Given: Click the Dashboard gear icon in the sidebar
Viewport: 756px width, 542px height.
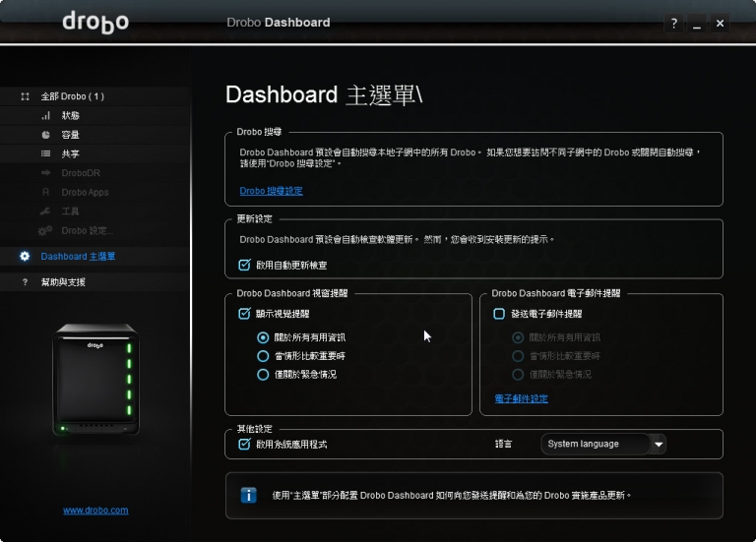Looking at the screenshot, I should 25,257.
